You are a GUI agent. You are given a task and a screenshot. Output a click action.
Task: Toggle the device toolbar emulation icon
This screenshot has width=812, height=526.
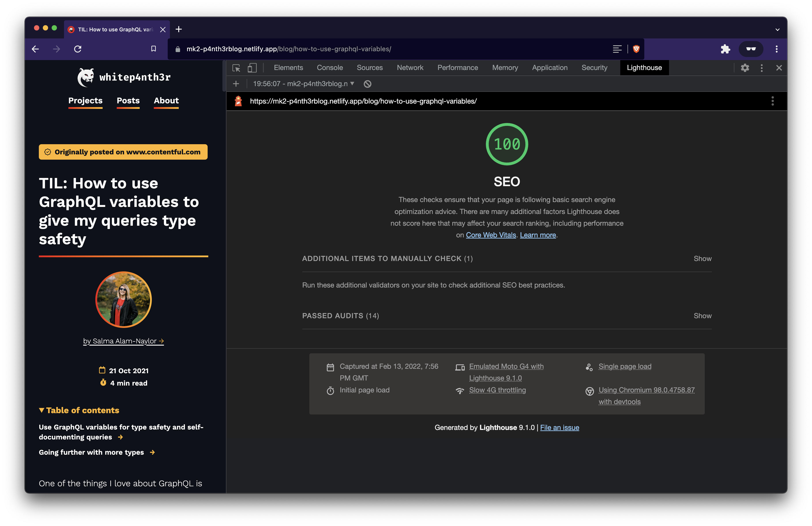[x=252, y=68]
